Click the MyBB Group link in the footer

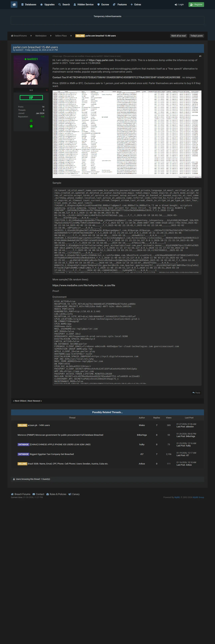point(198,498)
